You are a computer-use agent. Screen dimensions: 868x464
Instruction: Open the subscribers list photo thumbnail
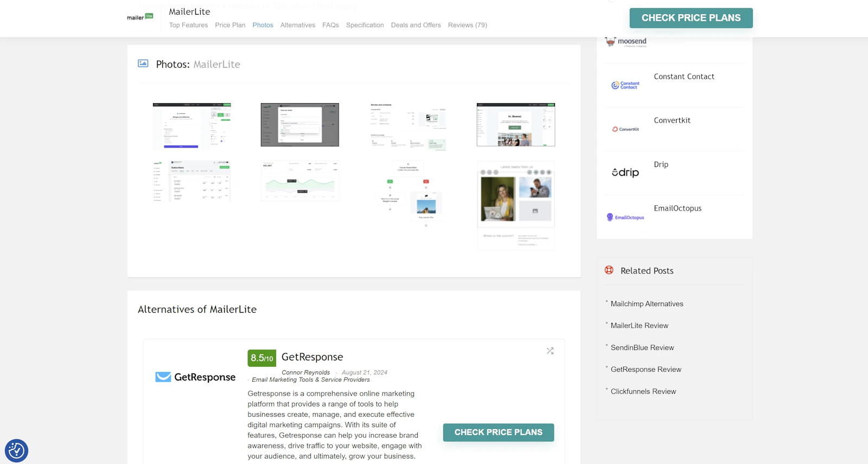(192, 181)
